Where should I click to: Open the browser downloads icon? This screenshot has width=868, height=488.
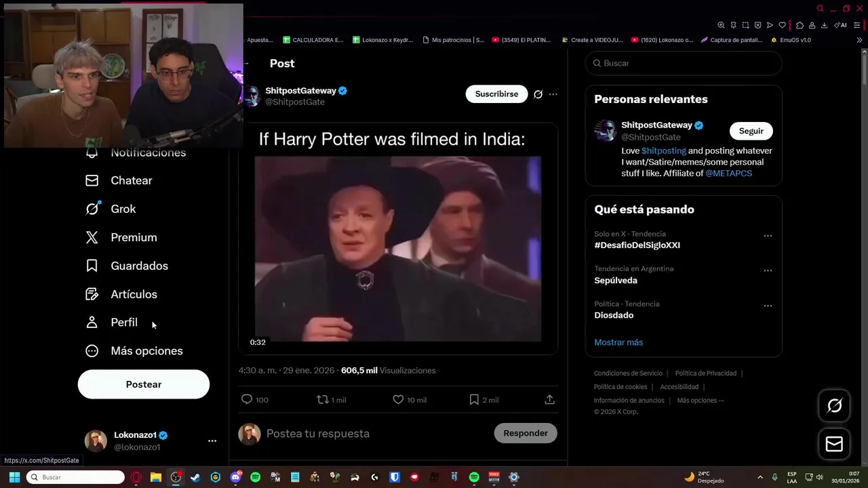(x=824, y=25)
